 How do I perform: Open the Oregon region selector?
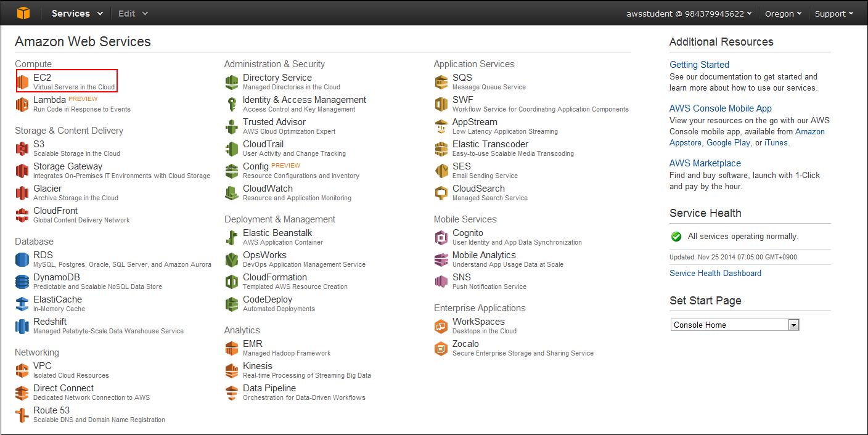pyautogui.click(x=783, y=14)
